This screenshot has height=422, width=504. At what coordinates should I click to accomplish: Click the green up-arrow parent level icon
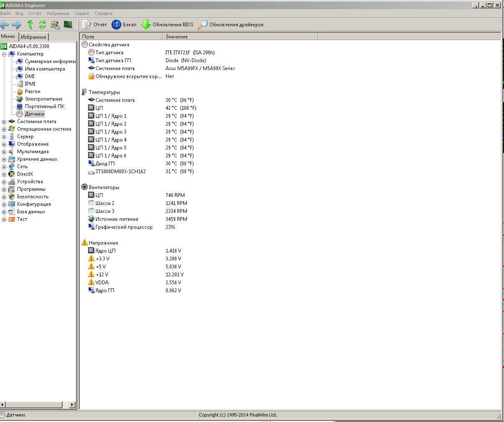[x=30, y=25]
